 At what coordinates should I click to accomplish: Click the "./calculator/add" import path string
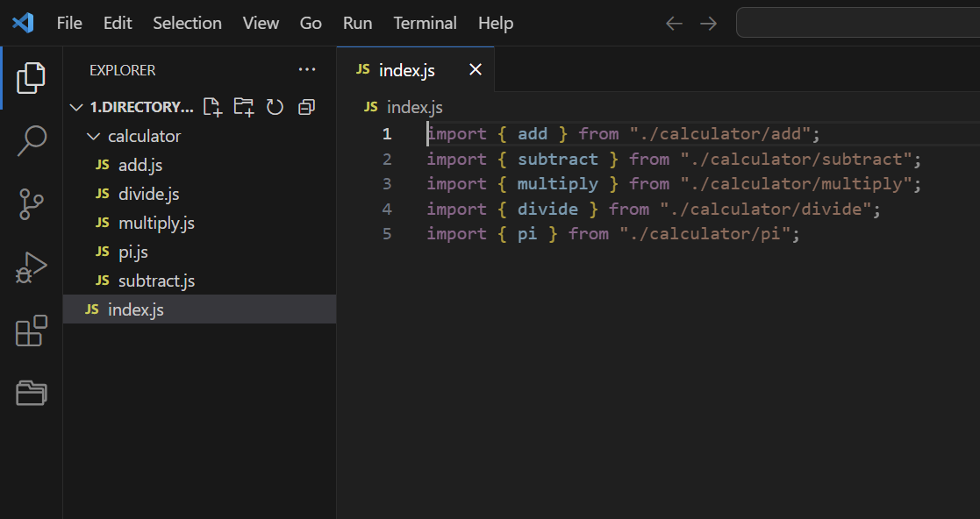point(720,133)
